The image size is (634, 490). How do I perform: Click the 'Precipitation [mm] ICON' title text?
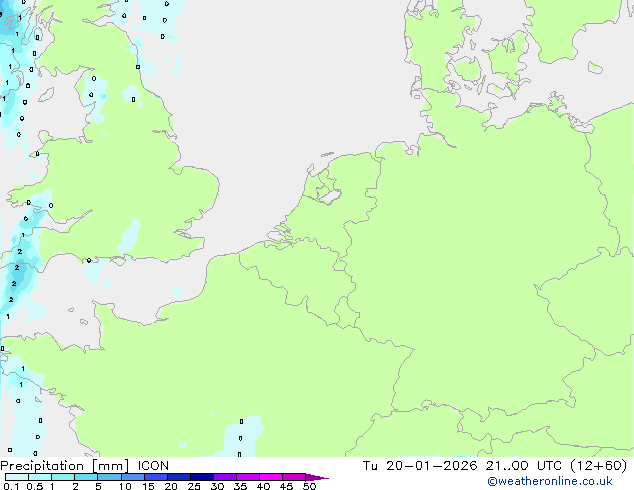pos(85,466)
